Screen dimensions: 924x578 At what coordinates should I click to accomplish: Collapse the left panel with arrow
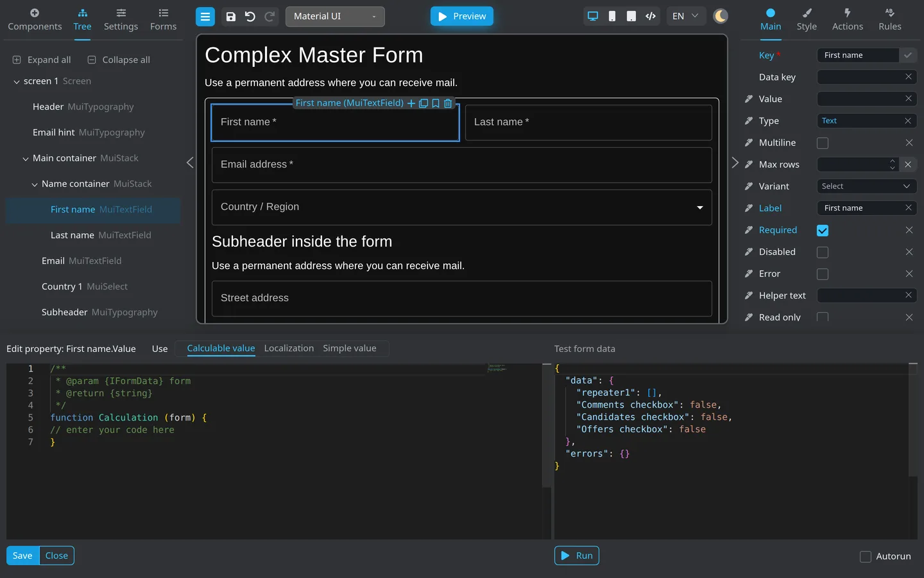pos(190,162)
